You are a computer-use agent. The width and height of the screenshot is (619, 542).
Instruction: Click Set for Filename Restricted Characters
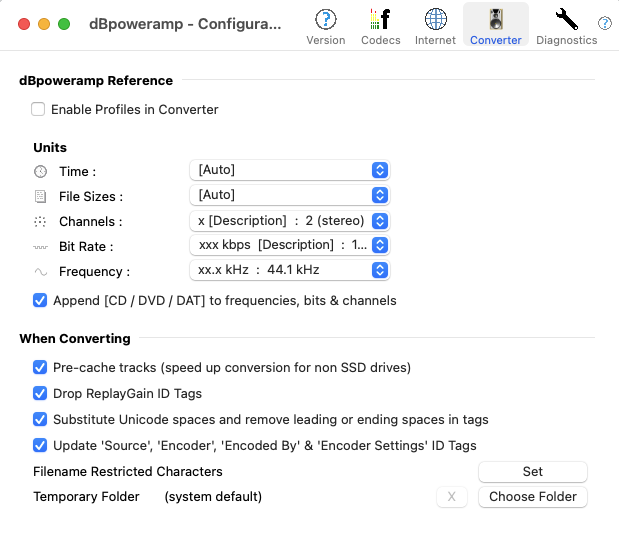532,471
